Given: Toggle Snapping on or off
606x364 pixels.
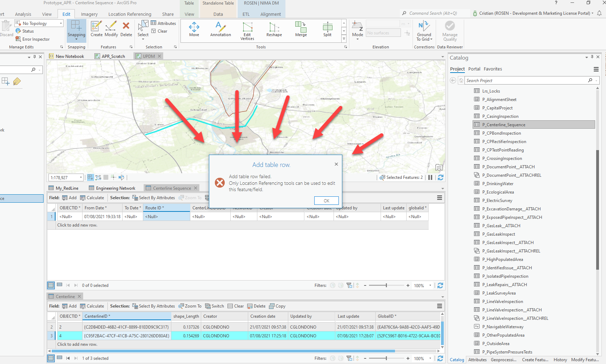Looking at the screenshot, I should point(77,30).
